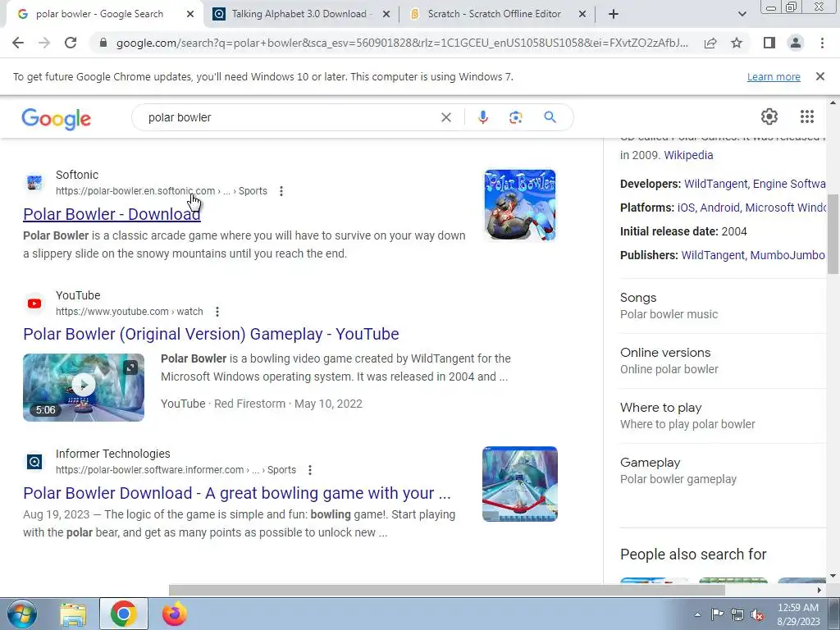Dismiss the Chrome update notification bar

coord(819,76)
